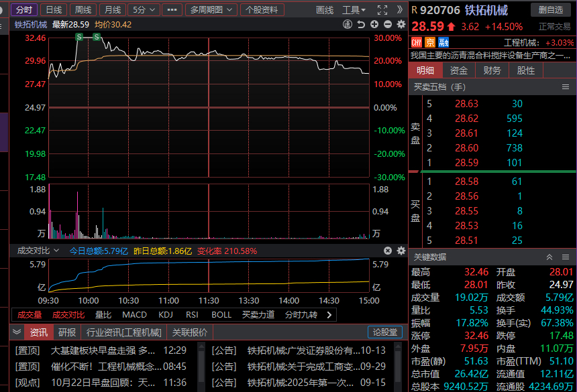This screenshot has height=392, width=577.
Task: Toggle the 分时九转 indicator
Action: point(301,315)
